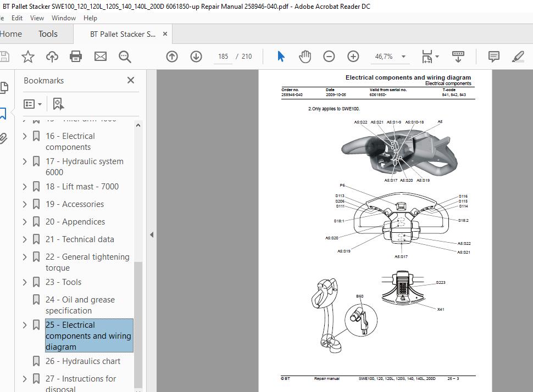Viewport: 533px width, 392px height.
Task: Expand the 23 - Tools bookmark
Action: [25, 282]
